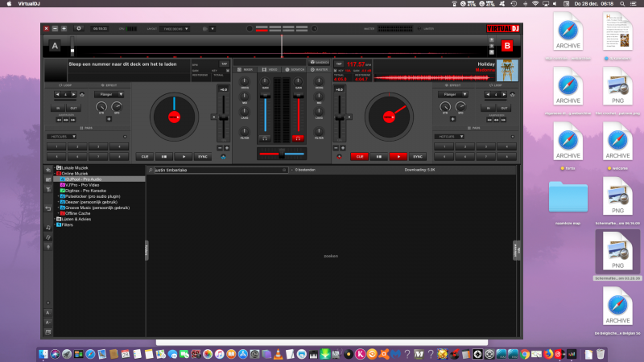Screen dimensions: 644x362
Task: Increase browser font size with A+ icon
Action: pos(48,313)
